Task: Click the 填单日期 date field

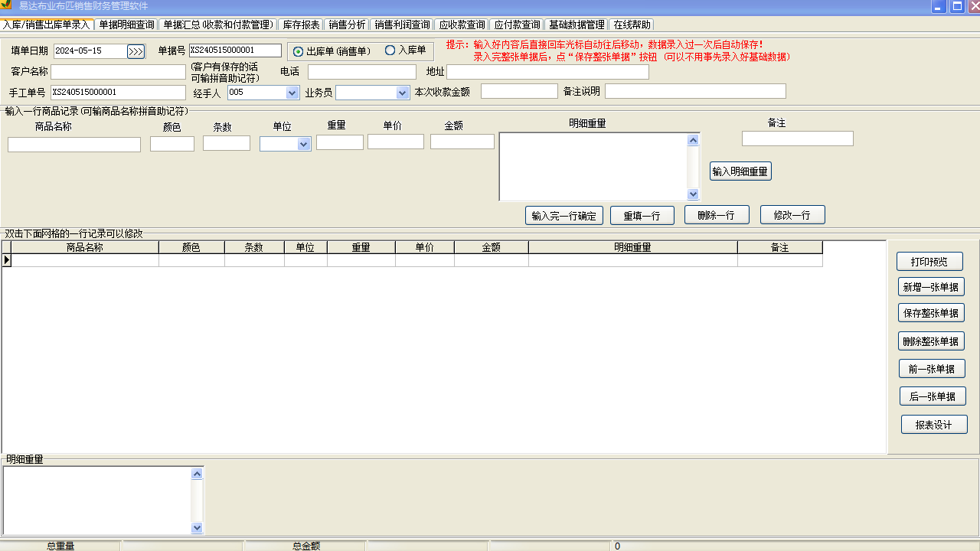Action: tap(90, 51)
